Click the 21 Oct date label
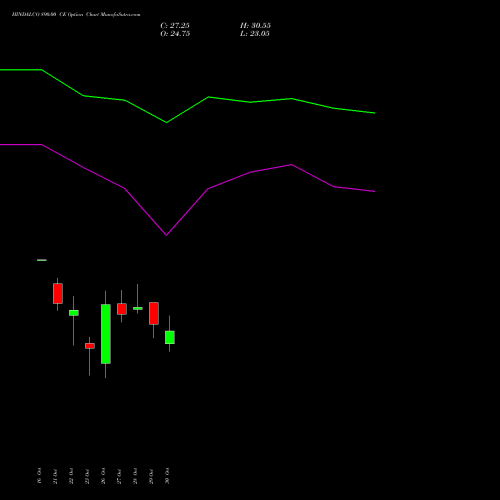This screenshot has height=500, width=500. pos(55,476)
